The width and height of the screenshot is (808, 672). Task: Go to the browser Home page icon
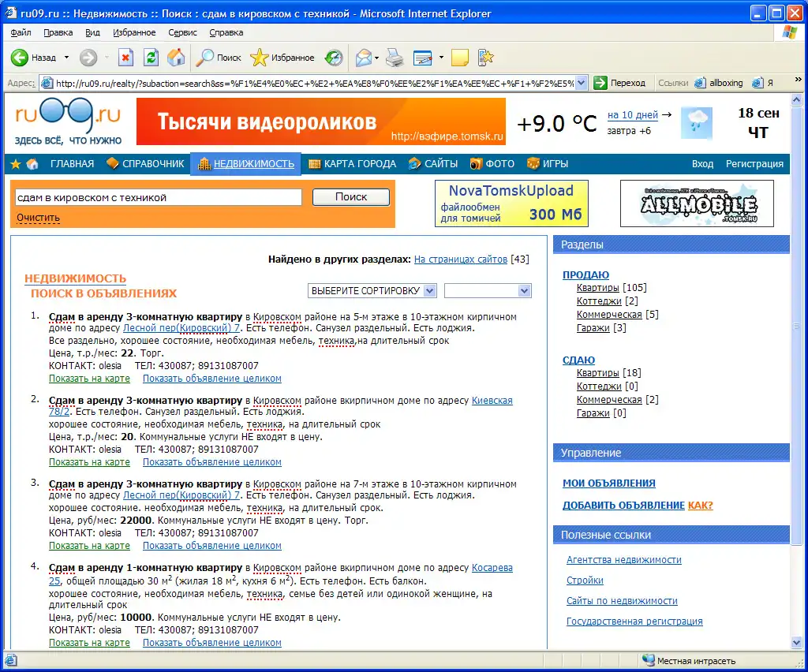176,58
